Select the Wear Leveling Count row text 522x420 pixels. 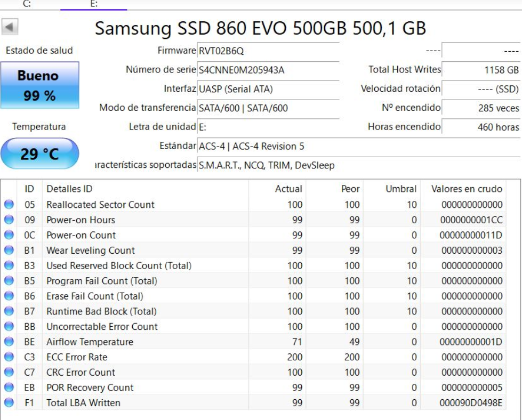(91, 251)
